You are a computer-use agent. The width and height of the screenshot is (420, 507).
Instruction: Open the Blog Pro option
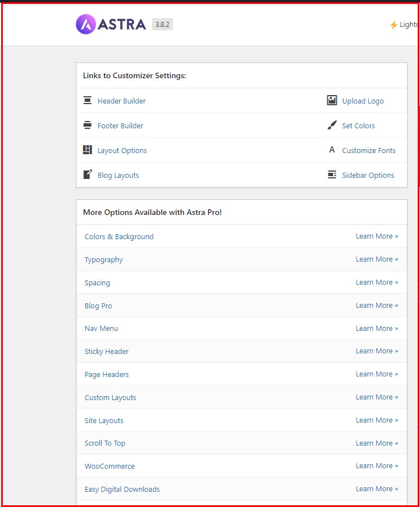click(98, 306)
